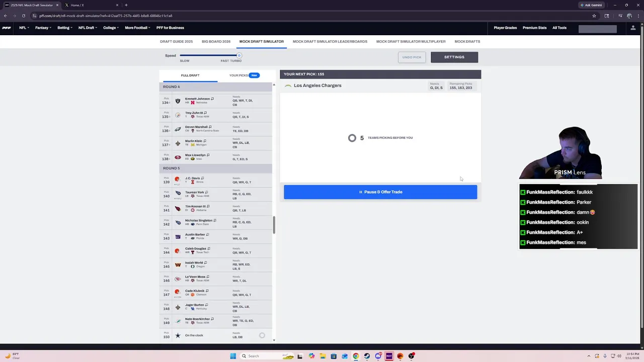Click the draft list vertical scrollbar thumb

[x=274, y=225]
